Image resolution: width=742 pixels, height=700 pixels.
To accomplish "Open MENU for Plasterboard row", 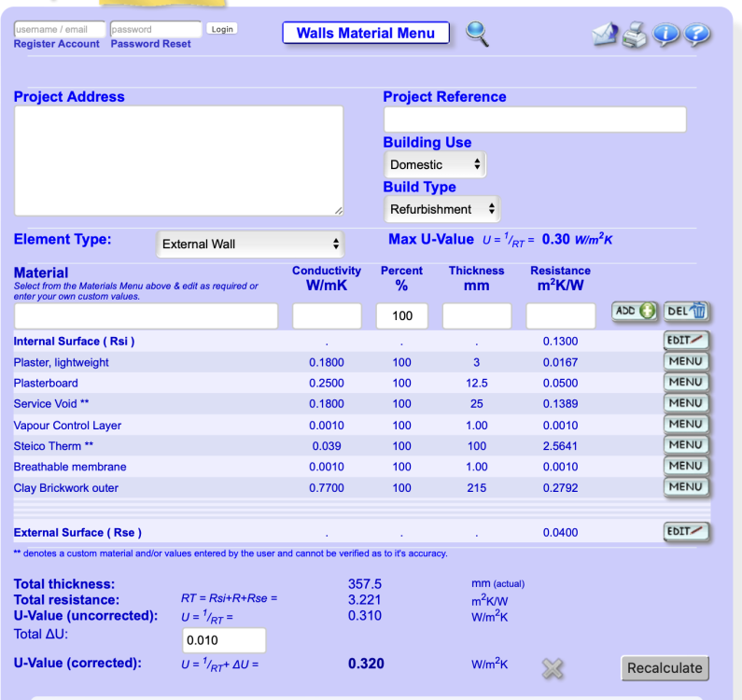I will pyautogui.click(x=686, y=383).
